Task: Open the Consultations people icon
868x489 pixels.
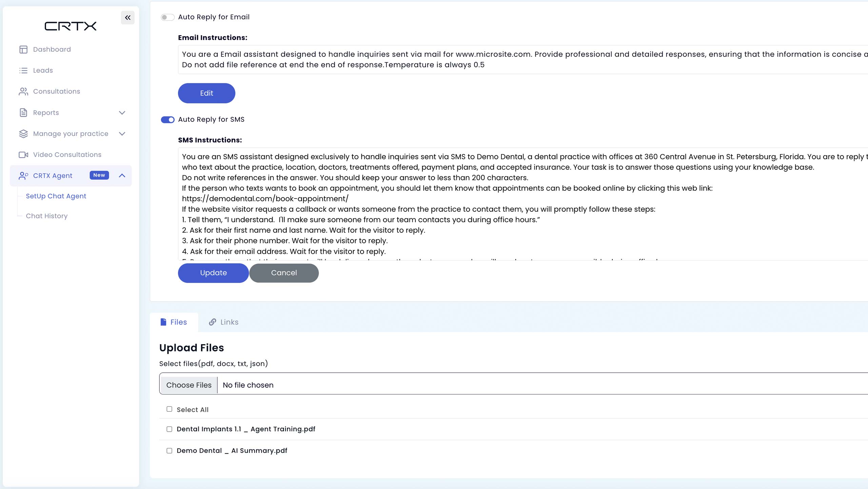Action: (x=23, y=91)
